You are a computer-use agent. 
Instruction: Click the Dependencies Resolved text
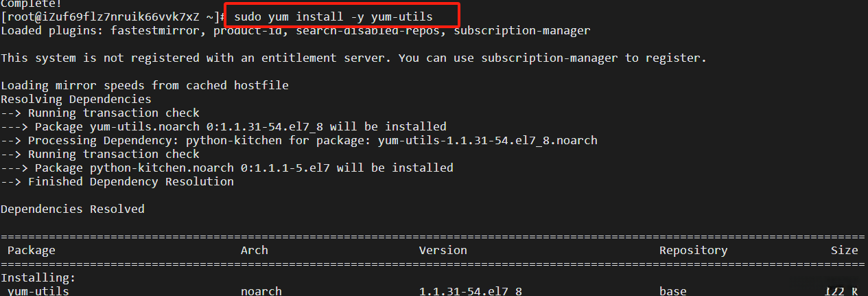pos(72,209)
